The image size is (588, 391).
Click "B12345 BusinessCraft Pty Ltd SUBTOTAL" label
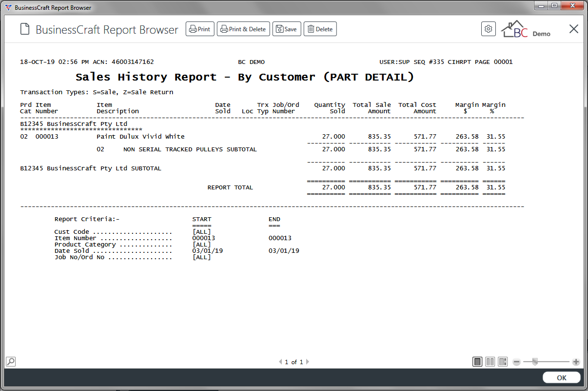coord(91,168)
